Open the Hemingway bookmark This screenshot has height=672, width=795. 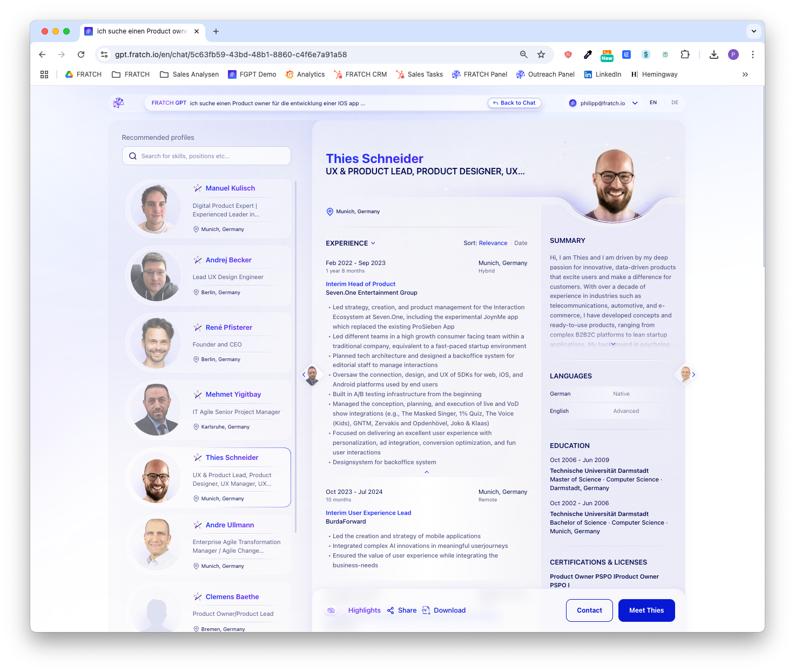coord(654,74)
